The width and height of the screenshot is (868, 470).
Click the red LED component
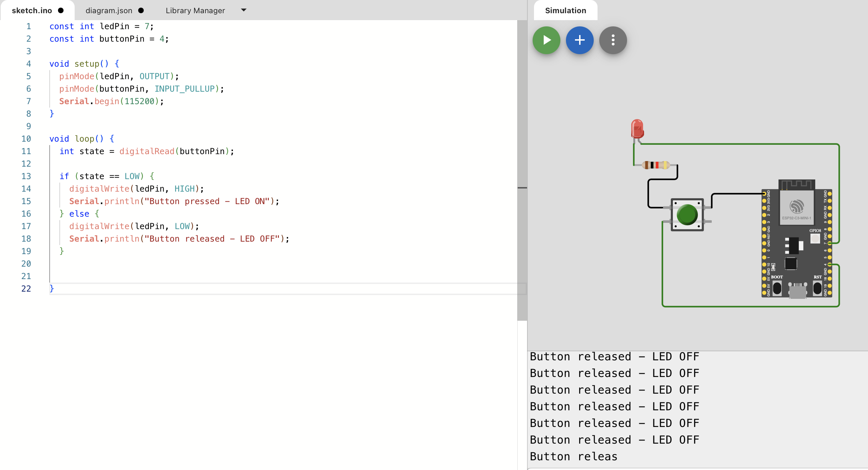tap(637, 129)
